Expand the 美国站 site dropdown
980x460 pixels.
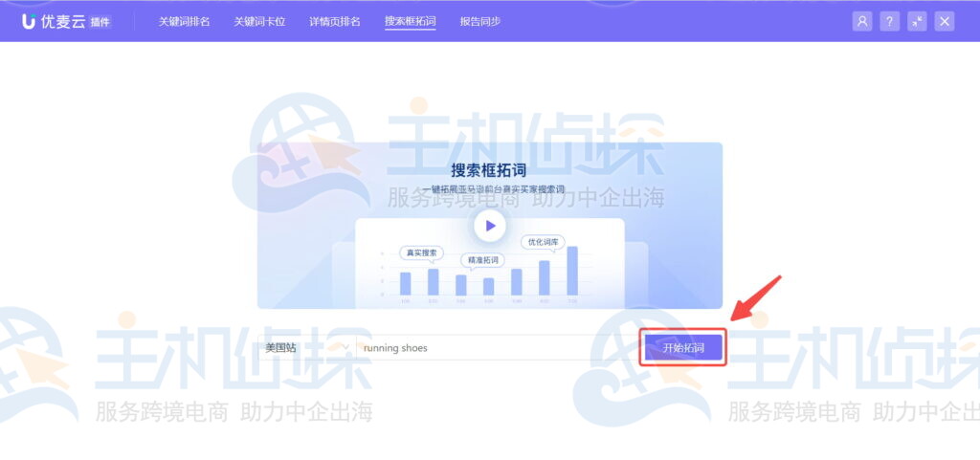307,348
